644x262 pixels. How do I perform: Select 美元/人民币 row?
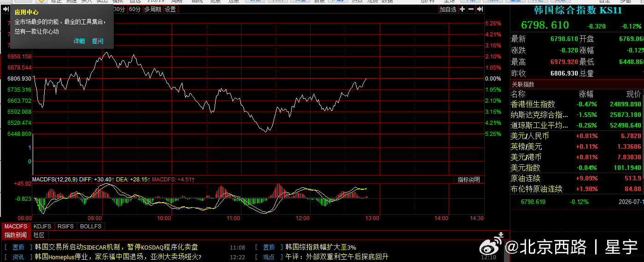tap(577, 136)
